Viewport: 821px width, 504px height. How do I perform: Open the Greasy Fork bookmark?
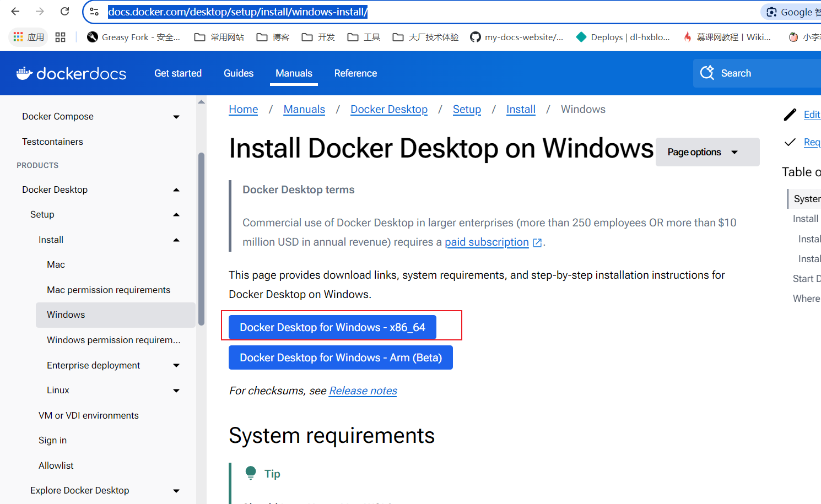coord(134,37)
